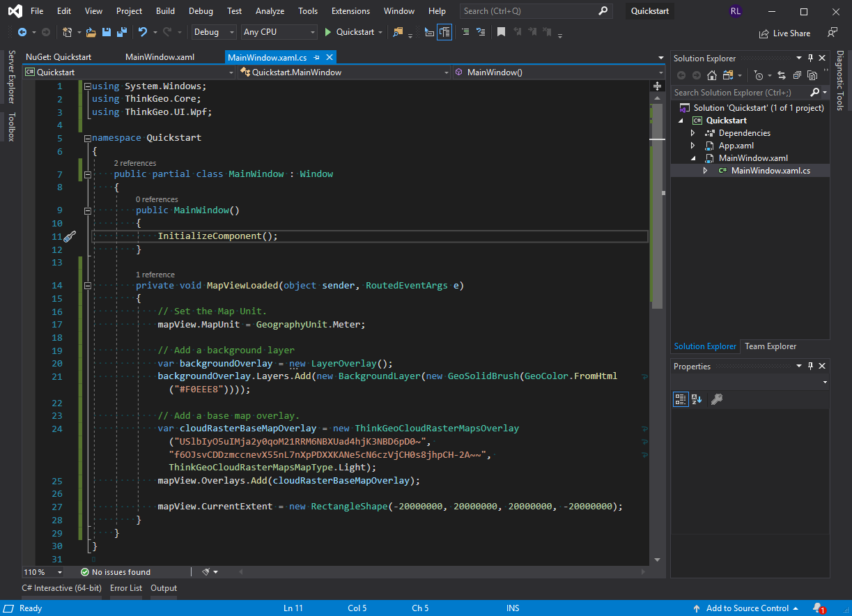Open the Extensions menu
Viewport: 852px width, 616px height.
350,11
